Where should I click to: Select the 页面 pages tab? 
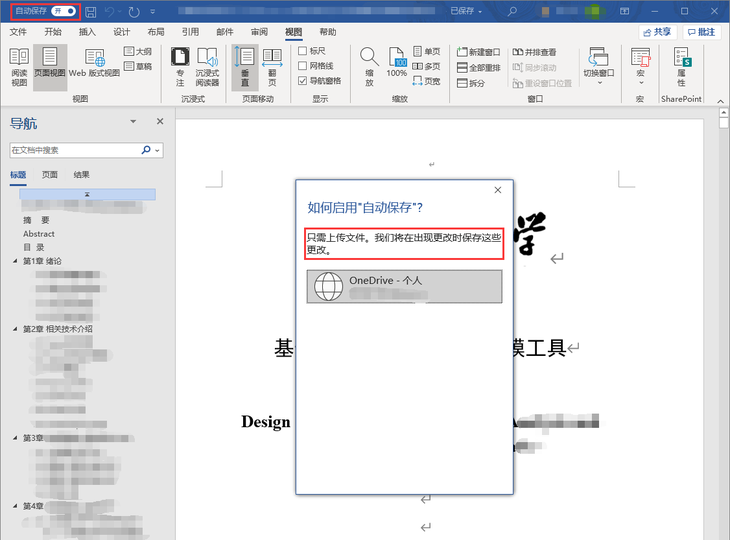tap(50, 175)
